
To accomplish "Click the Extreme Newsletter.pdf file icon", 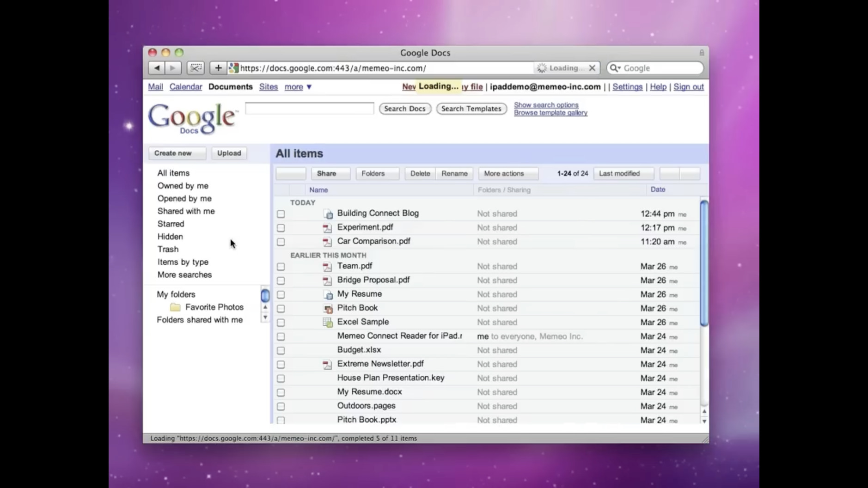I will pos(327,365).
